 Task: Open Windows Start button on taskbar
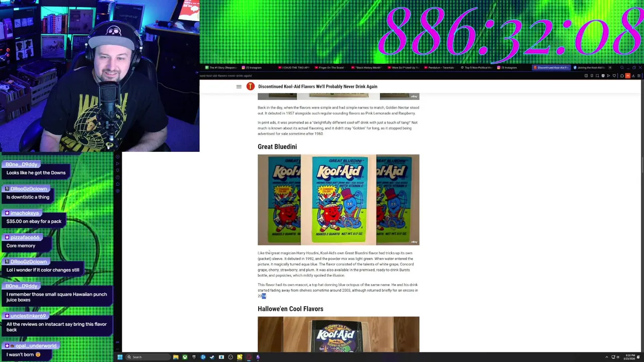120,357
